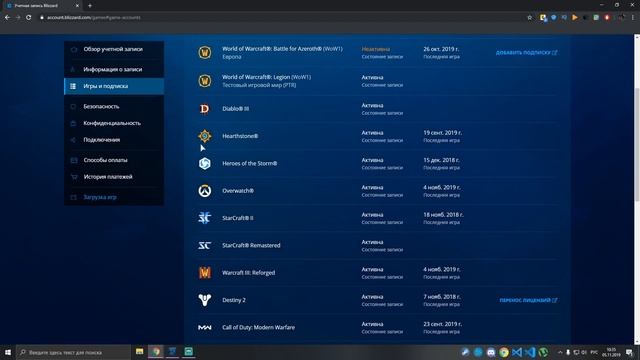Viewport: 640px width, 360px height.
Task: Open the Windows Start menu
Action: [7, 352]
